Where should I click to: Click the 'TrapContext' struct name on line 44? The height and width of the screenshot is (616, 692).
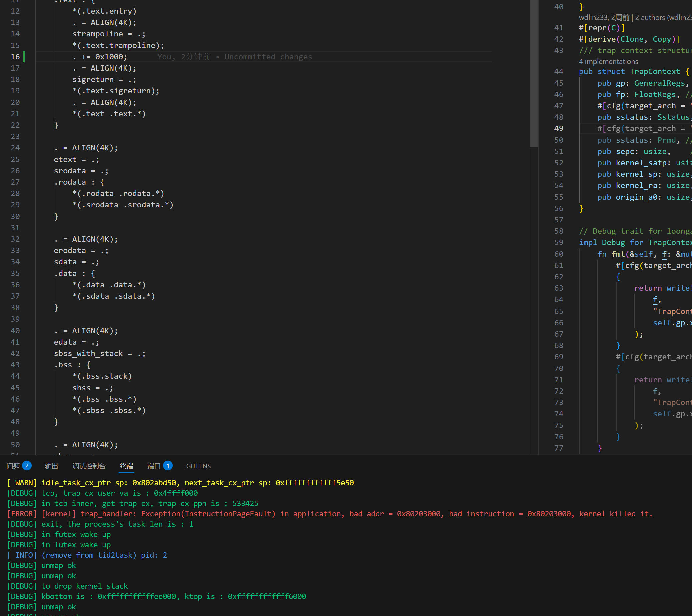point(654,72)
